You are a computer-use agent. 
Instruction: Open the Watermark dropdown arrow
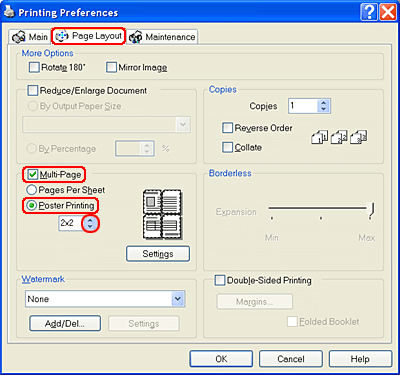click(x=178, y=299)
